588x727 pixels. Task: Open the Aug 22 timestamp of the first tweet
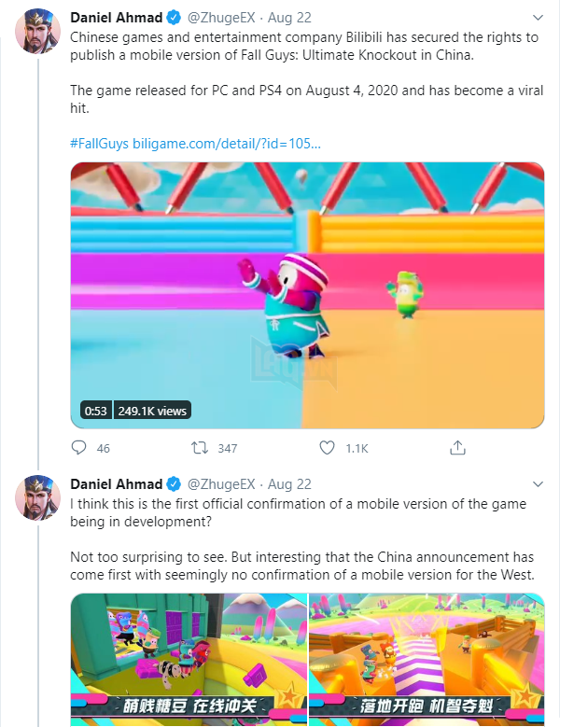point(289,18)
